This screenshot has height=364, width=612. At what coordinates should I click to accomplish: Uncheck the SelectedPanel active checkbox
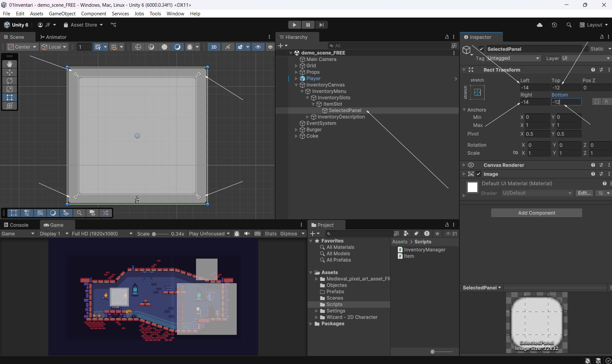(x=481, y=49)
